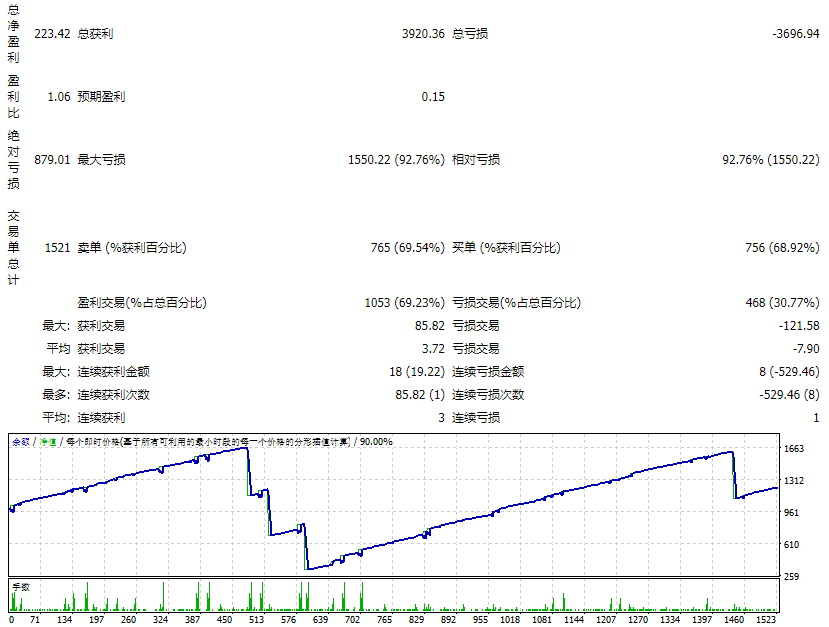The image size is (829, 627).
Task: Click the value 85.82 (1)
Action: [420, 395]
